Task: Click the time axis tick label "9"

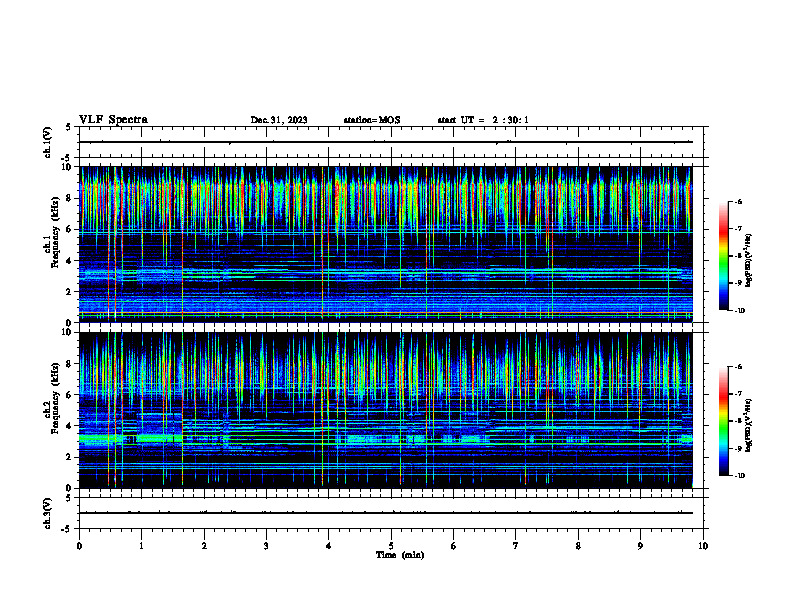Action: 640,546
